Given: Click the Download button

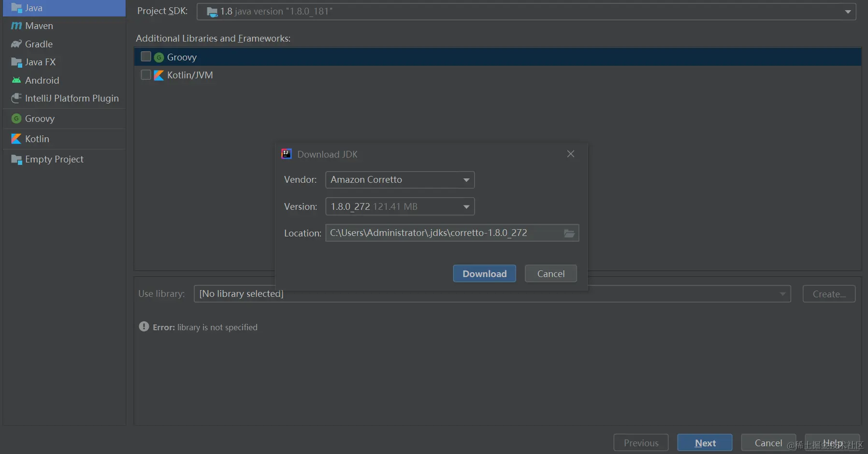Looking at the screenshot, I should click(x=485, y=274).
